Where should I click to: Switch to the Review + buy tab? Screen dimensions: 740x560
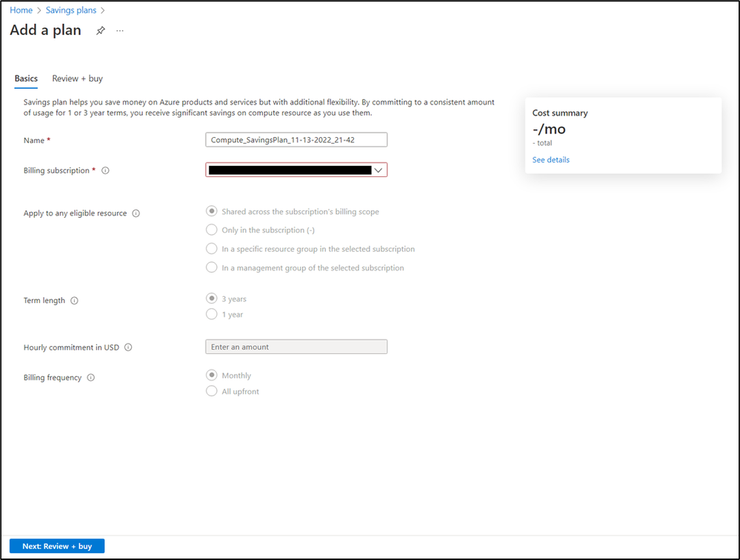coord(77,79)
